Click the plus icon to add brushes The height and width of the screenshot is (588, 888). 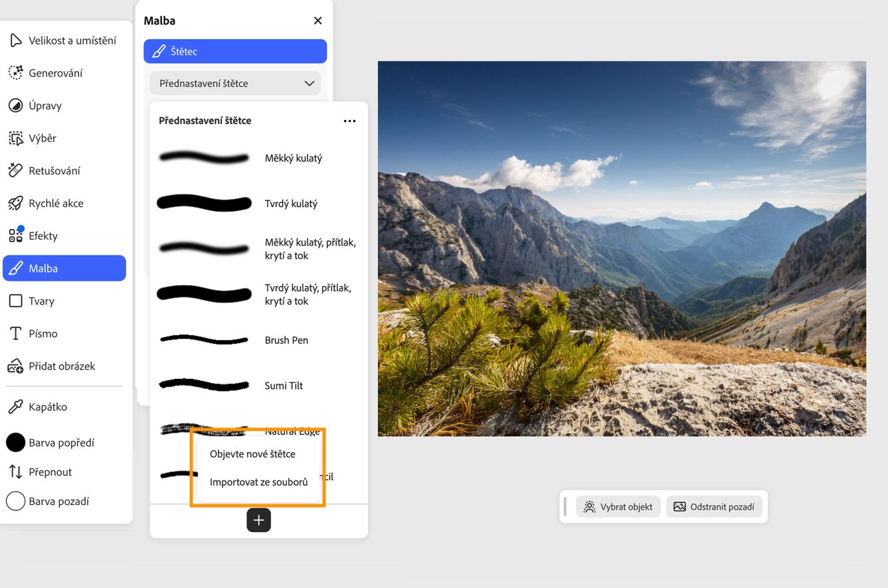259,520
